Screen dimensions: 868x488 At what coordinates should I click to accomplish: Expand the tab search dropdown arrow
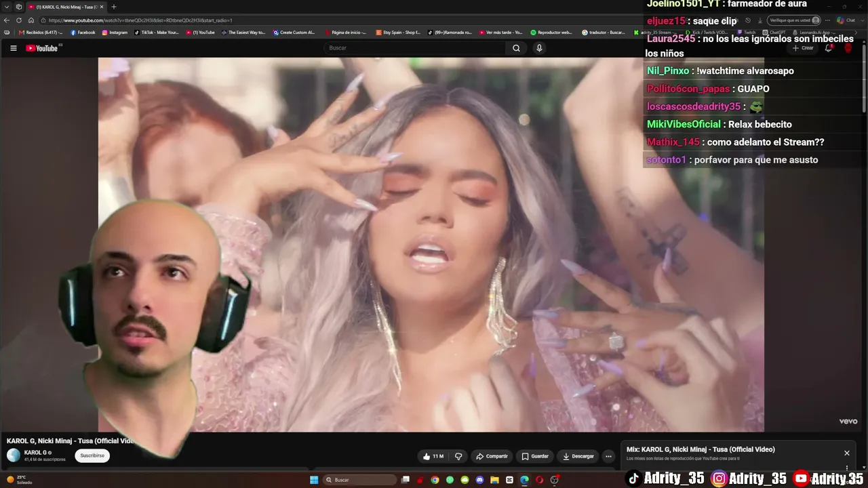coord(7,7)
